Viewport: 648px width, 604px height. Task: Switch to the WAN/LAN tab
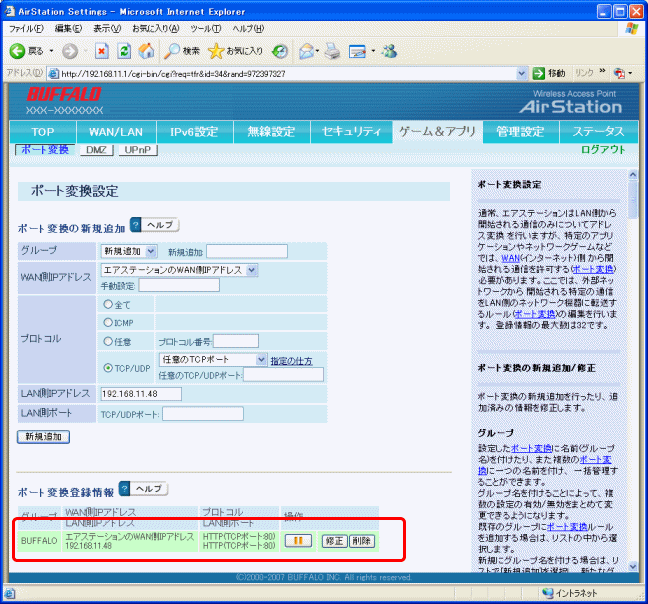tap(116, 132)
